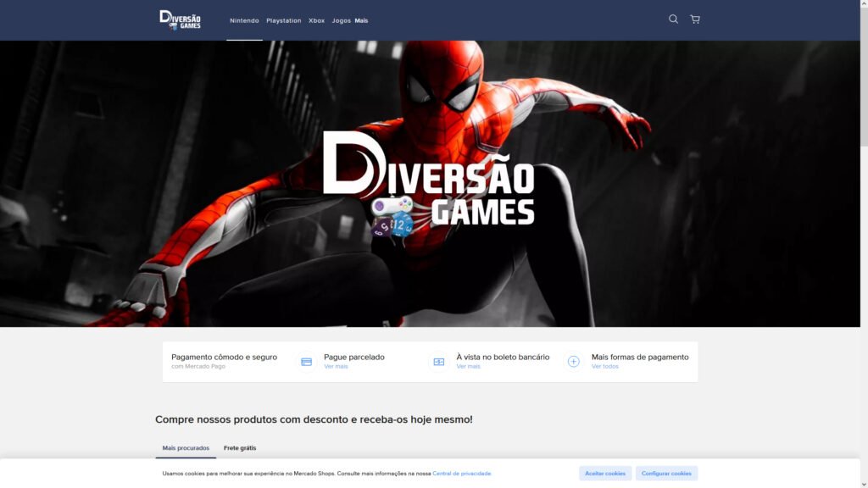Click Ver todos under Mais formas de pagamento
Screen dimensions: 868x488
pos(604,367)
